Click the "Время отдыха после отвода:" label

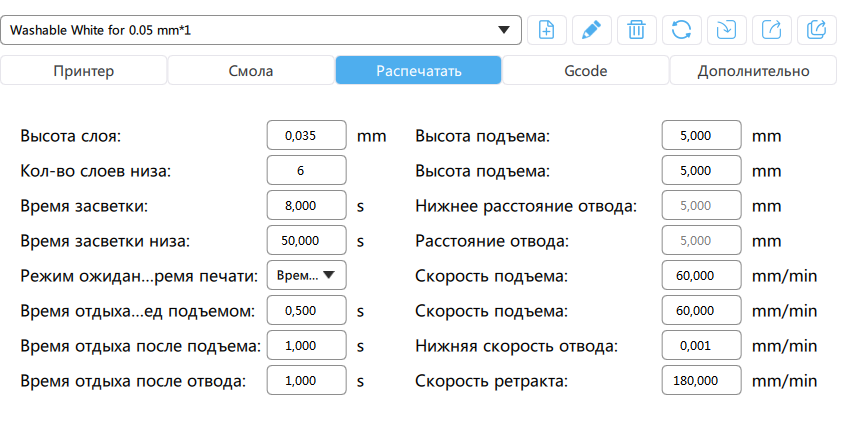click(133, 381)
